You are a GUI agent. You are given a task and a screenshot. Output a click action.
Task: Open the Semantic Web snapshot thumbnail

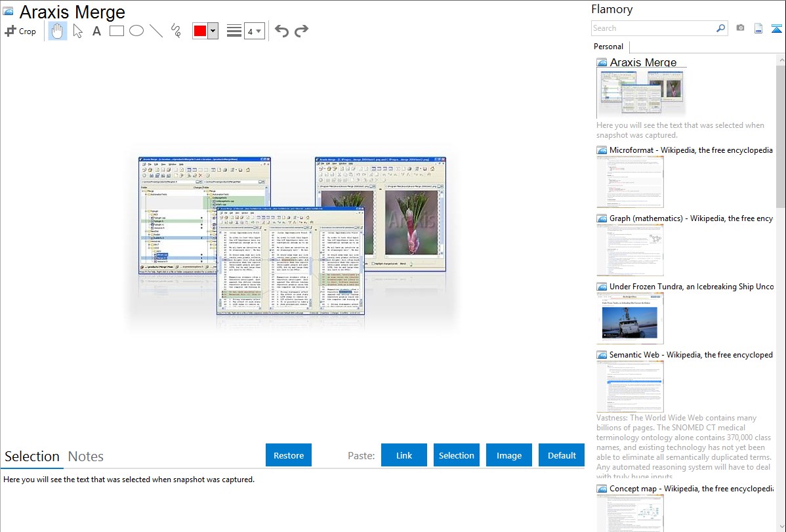630,386
